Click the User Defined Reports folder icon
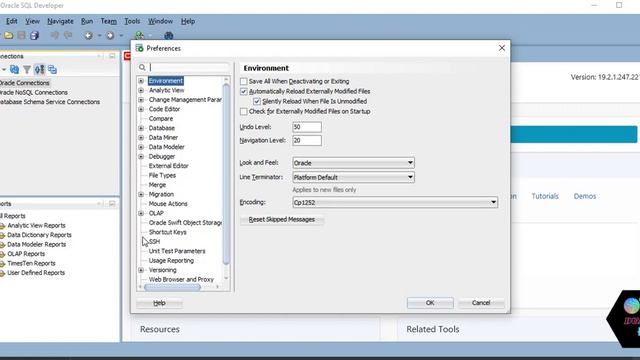The height and width of the screenshot is (360, 640). pos(2,273)
